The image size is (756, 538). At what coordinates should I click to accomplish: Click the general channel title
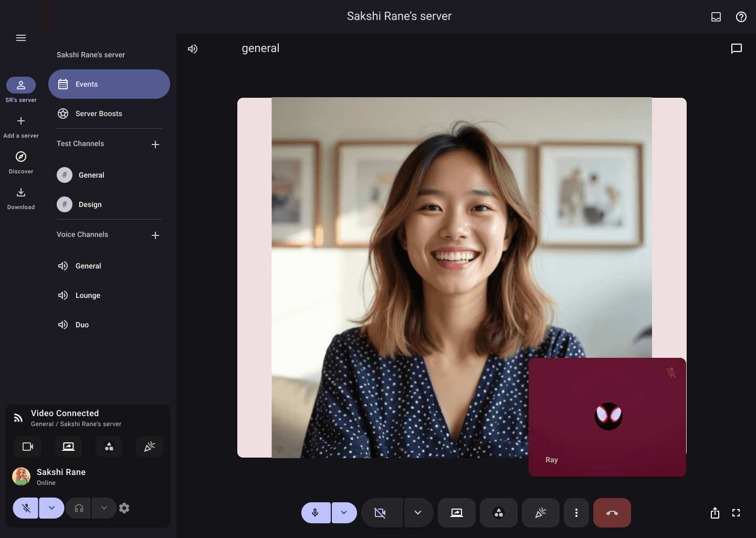pyautogui.click(x=260, y=48)
